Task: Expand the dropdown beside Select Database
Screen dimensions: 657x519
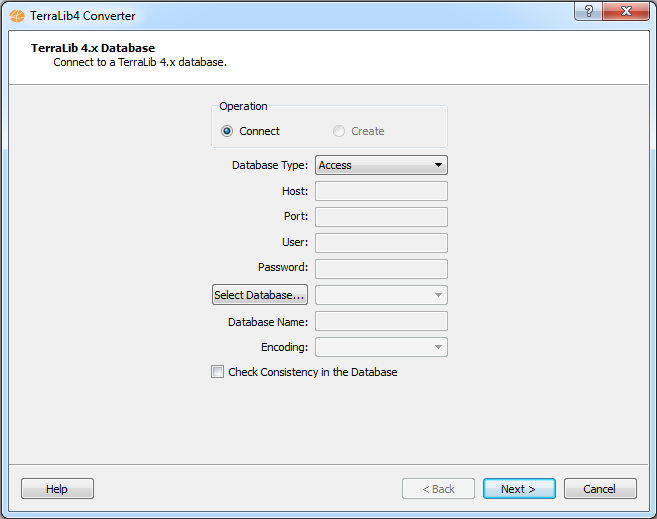Action: coord(381,295)
